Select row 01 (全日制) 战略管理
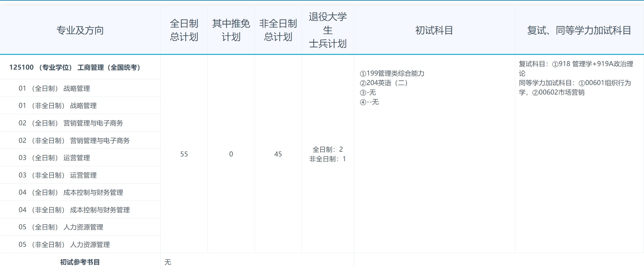This screenshot has height=269, width=644. pos(80,88)
